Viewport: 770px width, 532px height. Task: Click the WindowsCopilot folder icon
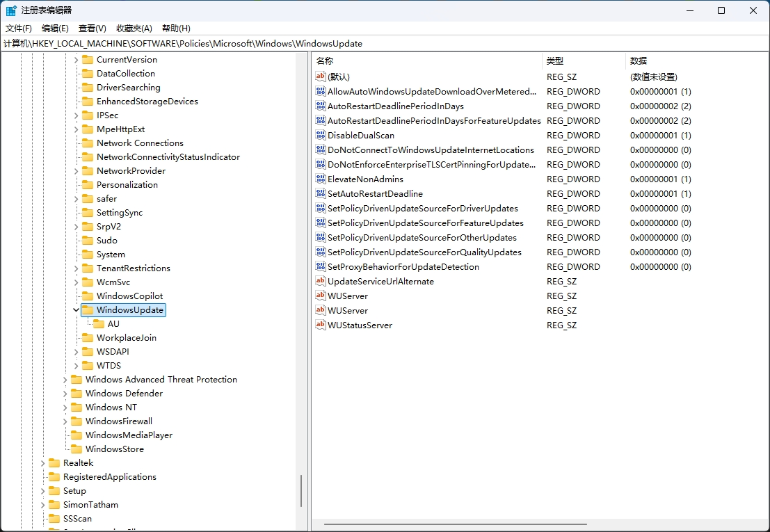tap(88, 296)
